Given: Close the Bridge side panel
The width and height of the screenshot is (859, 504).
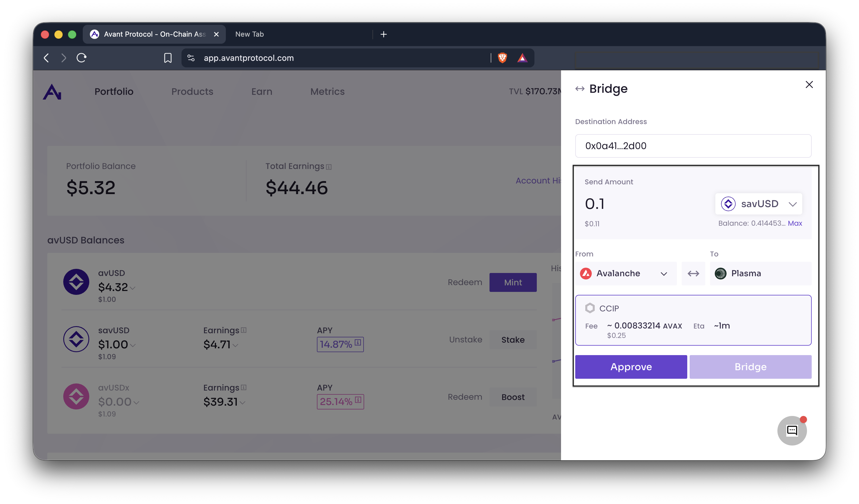Looking at the screenshot, I should click(809, 84).
